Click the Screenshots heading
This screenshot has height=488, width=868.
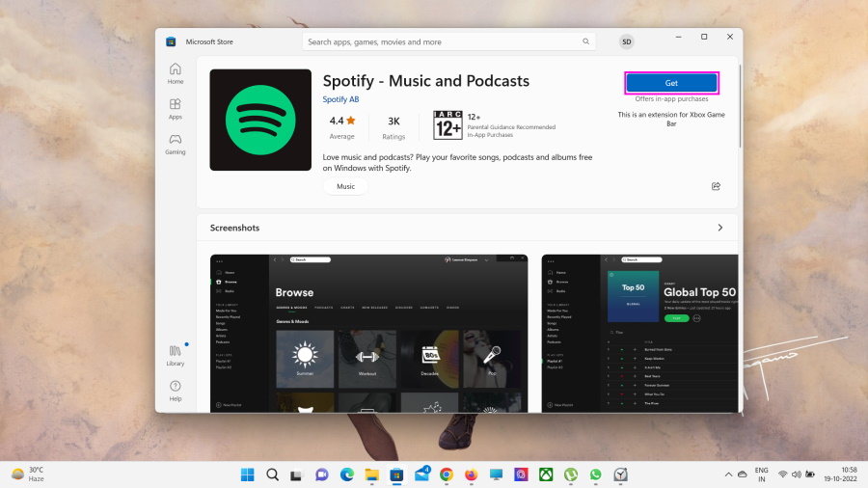pos(234,228)
